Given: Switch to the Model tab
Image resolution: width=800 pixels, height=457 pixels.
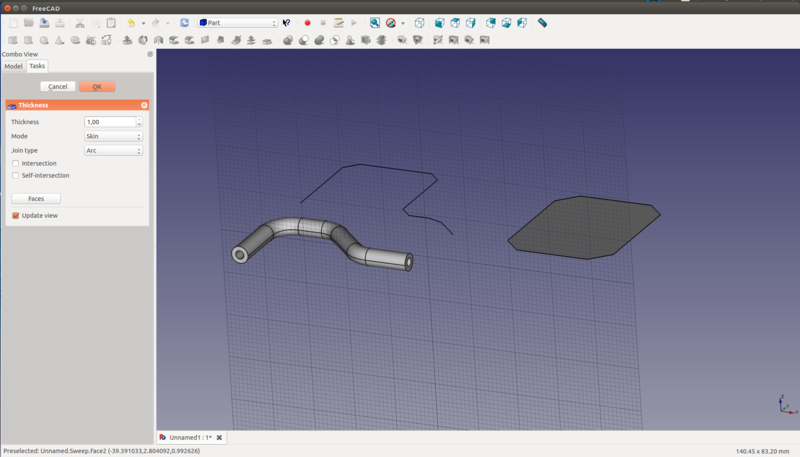Looking at the screenshot, I should pyautogui.click(x=13, y=66).
